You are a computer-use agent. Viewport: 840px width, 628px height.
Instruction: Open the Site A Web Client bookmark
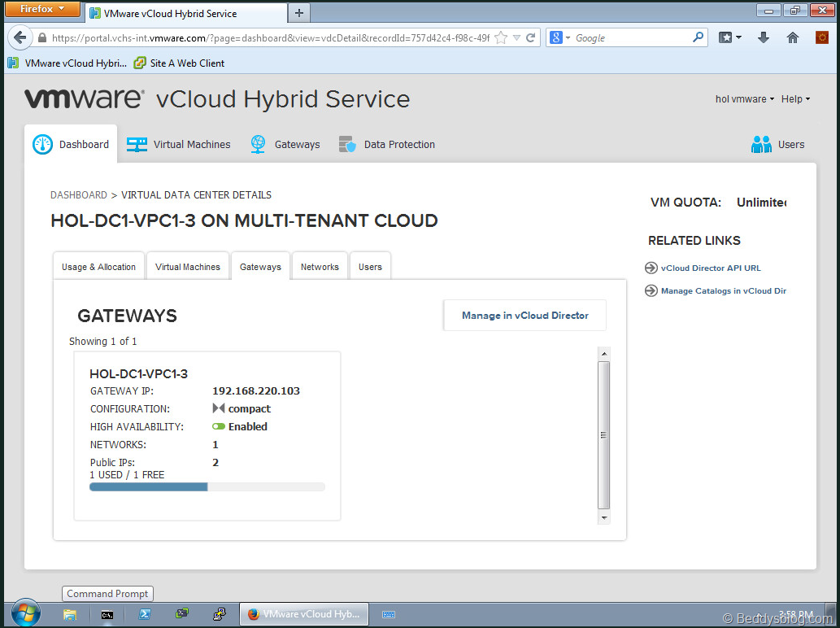(179, 63)
